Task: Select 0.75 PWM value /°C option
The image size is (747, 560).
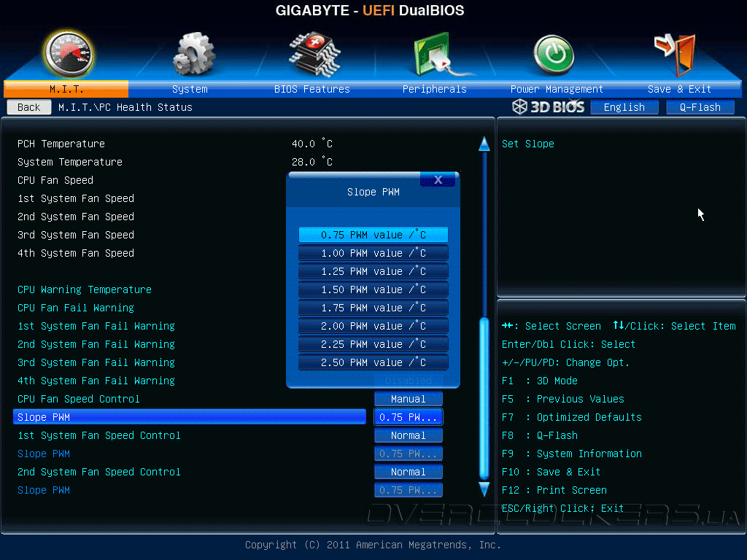Action: (x=373, y=235)
